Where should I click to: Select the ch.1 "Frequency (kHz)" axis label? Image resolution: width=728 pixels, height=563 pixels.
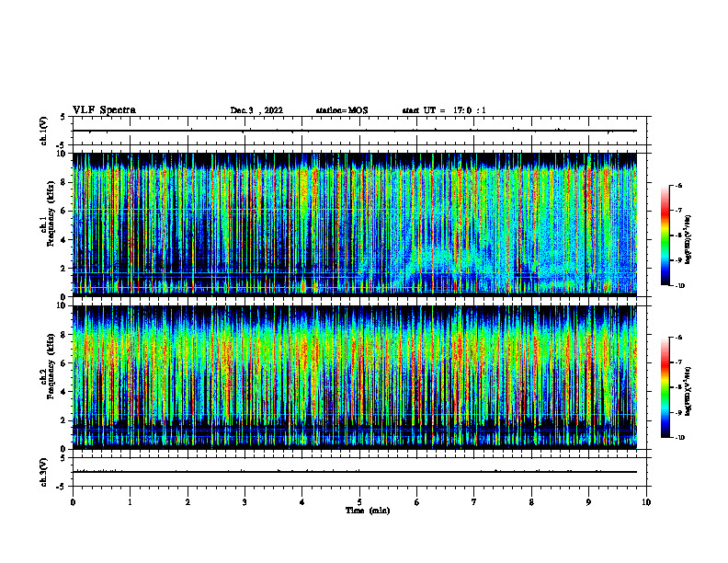click(51, 214)
